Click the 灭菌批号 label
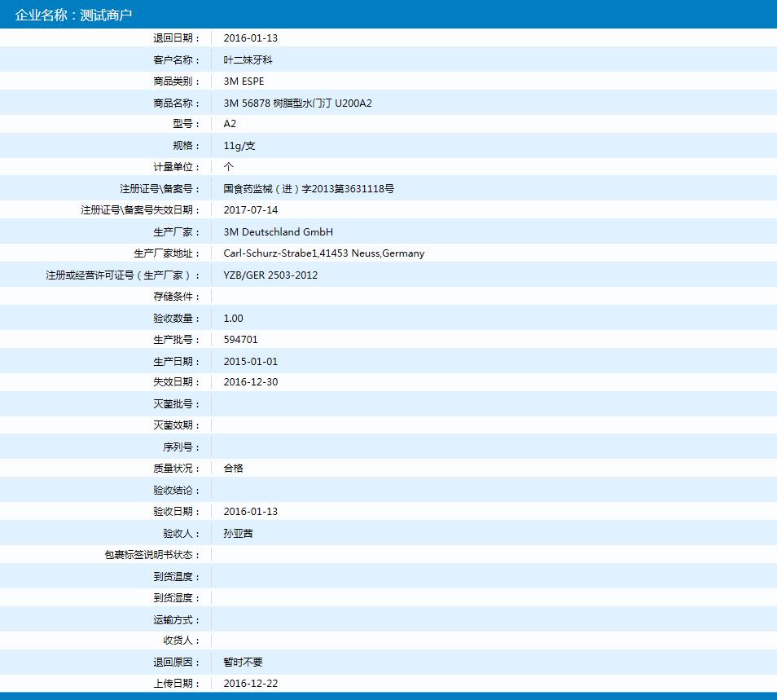 (x=176, y=404)
